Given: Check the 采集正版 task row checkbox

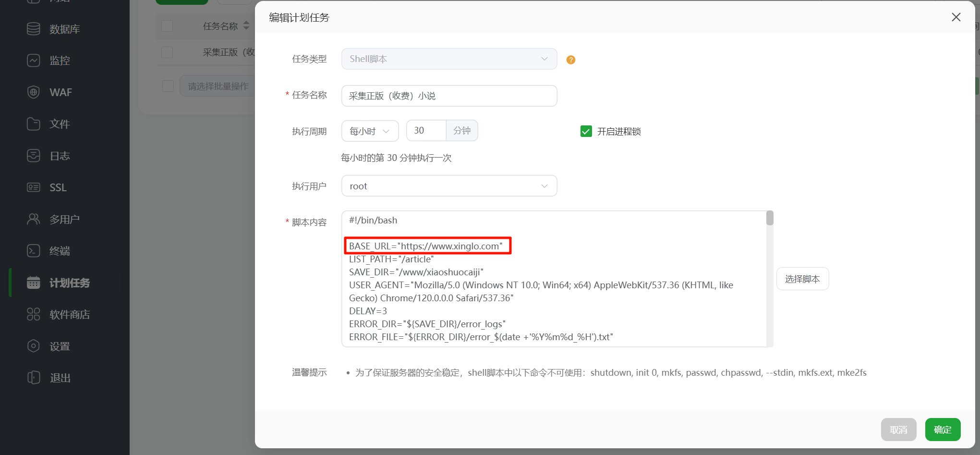Looking at the screenshot, I should point(167,52).
